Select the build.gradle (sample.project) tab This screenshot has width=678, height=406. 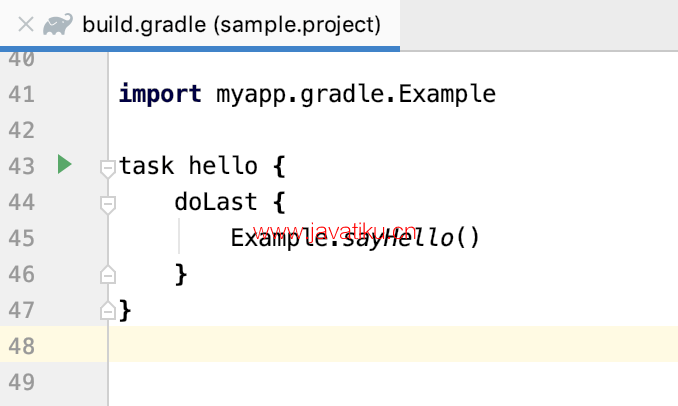click(x=200, y=24)
